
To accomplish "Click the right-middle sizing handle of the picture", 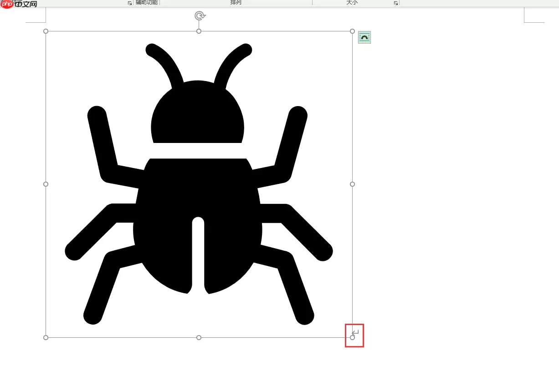I will pyautogui.click(x=352, y=184).
